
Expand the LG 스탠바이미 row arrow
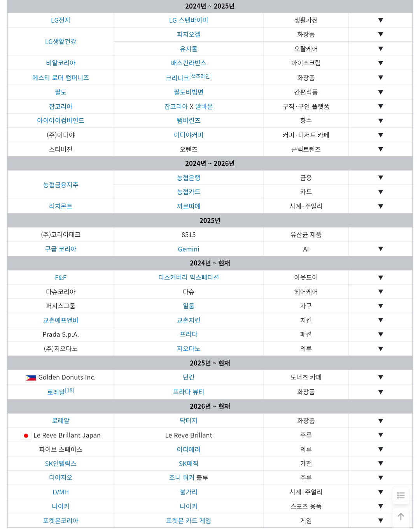pos(381,20)
